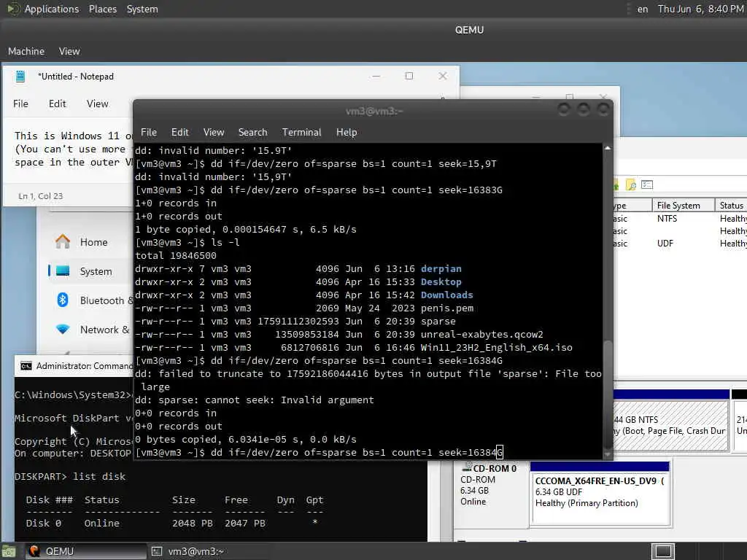The image size is (747, 560).
Task: Click the Applications logo icon
Action: 13,9
